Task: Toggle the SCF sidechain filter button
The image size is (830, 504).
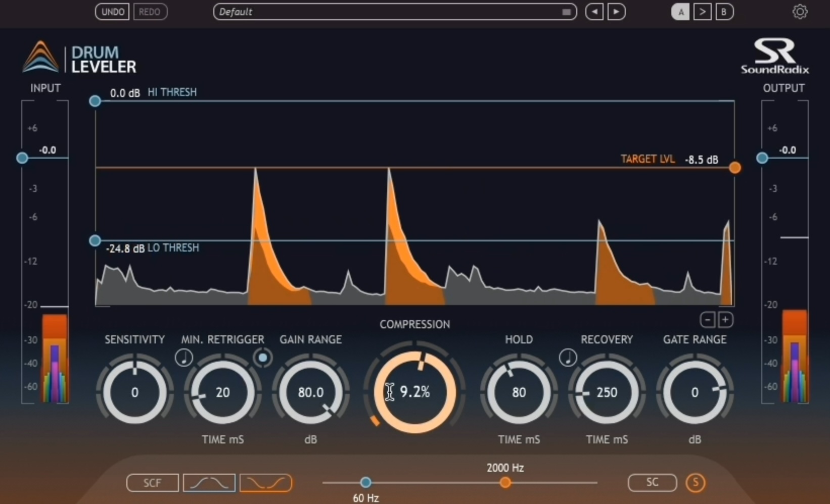Action: (152, 483)
